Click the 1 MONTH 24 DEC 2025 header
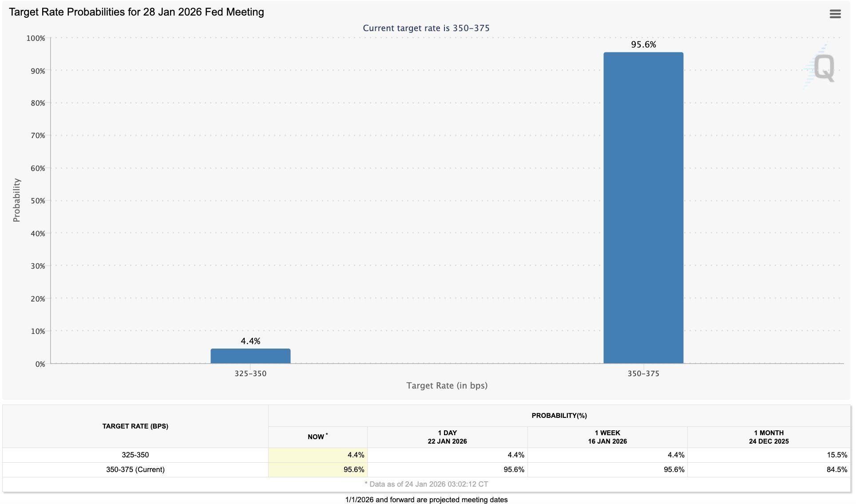Screen dimensions: 856x504 (x=769, y=437)
